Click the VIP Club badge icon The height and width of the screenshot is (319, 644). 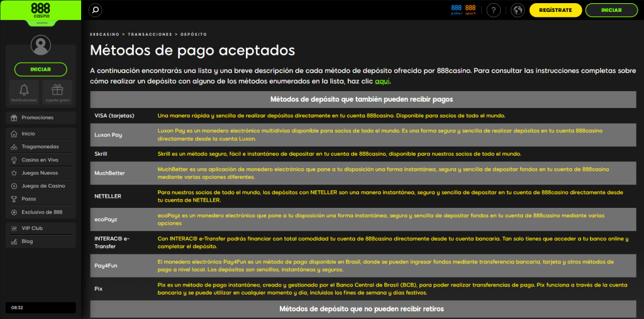pos(14,229)
